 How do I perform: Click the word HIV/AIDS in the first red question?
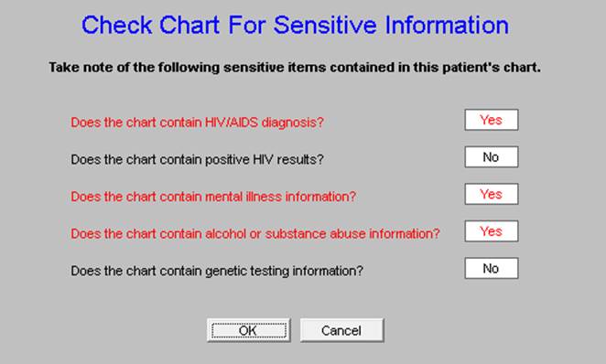[232, 123]
